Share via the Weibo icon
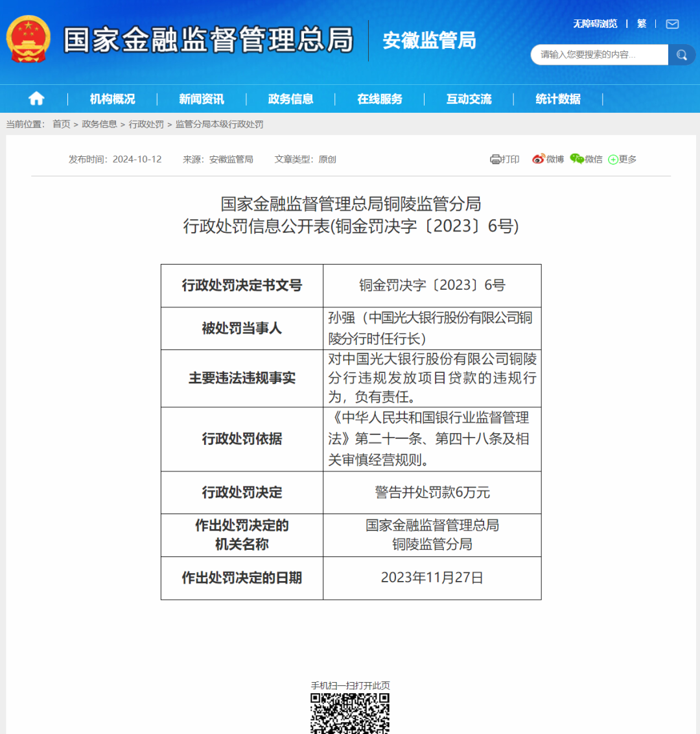700x734 pixels. (x=539, y=159)
